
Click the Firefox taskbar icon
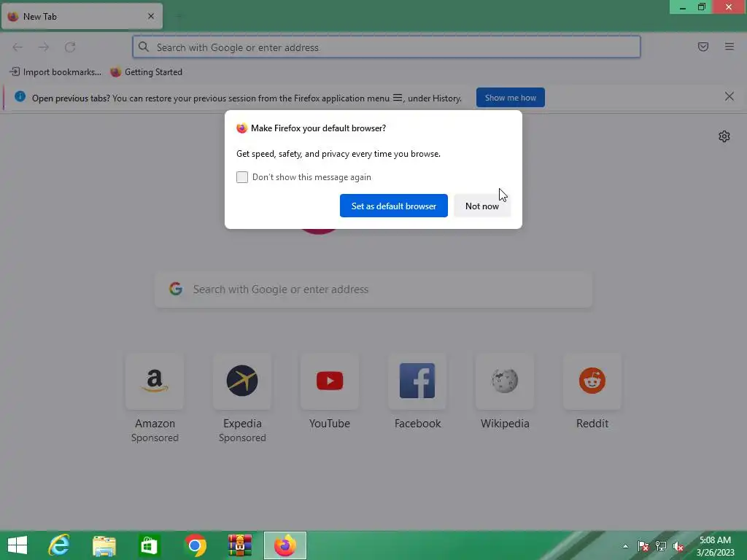point(285,545)
